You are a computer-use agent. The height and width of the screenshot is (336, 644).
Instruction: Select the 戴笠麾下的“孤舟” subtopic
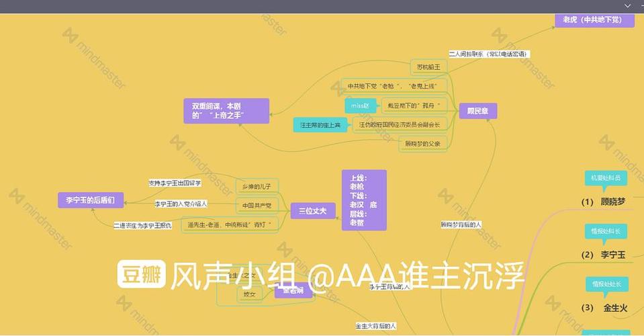click(414, 106)
